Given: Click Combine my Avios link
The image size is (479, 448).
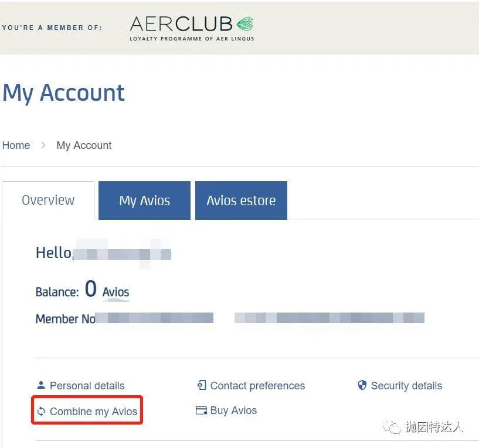Looking at the screenshot, I should [x=93, y=411].
